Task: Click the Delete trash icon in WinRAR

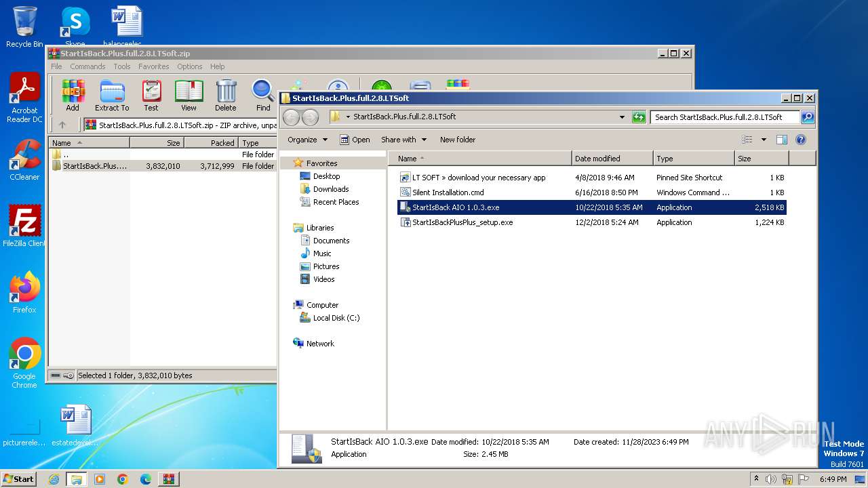Action: tap(226, 95)
